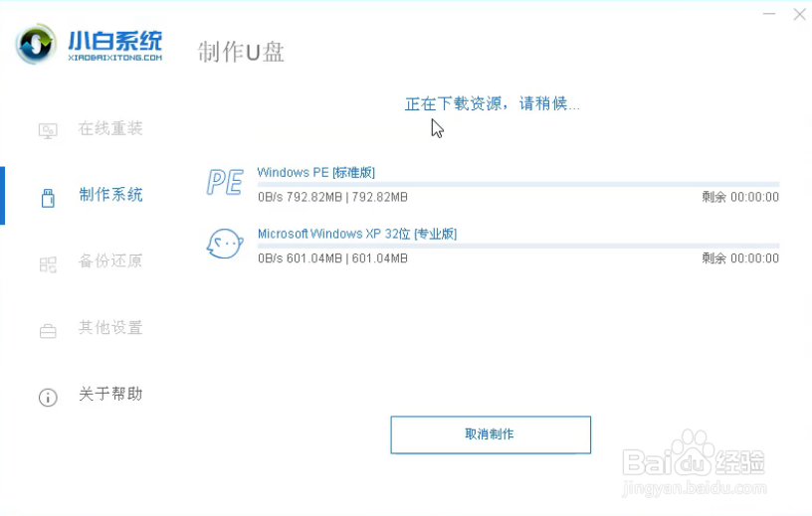Click the 制作U盘 page title

(241, 52)
